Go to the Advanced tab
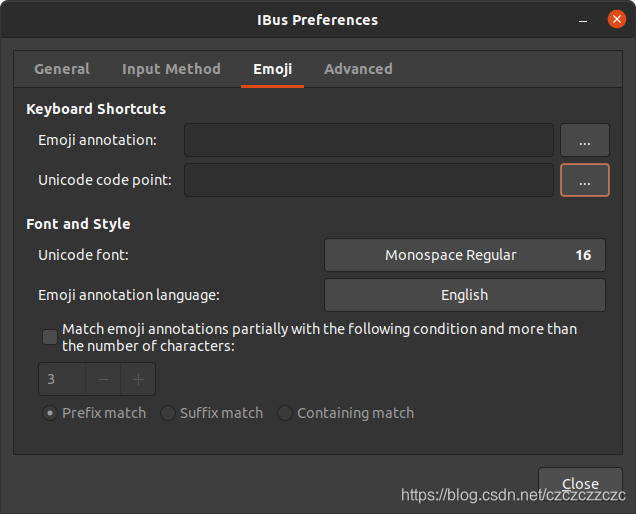Viewport: 636px width, 514px height. [x=358, y=69]
